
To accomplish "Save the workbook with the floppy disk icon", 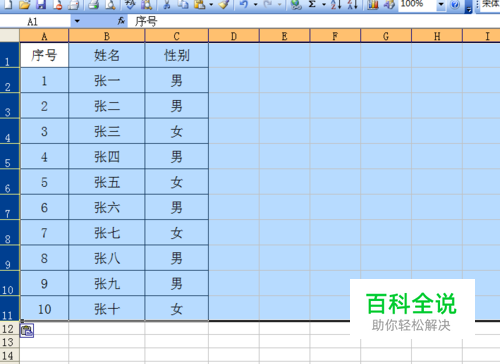I will [x=41, y=4].
